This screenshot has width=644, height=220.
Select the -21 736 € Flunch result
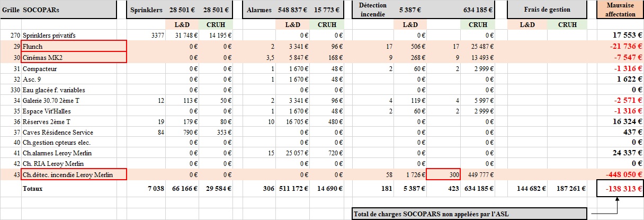point(620,47)
